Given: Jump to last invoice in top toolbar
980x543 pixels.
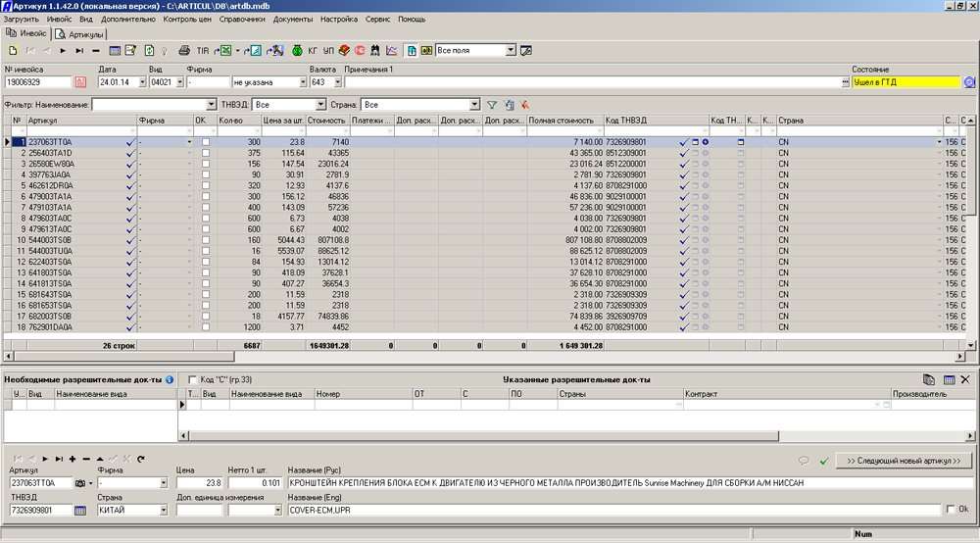Looking at the screenshot, I should pos(79,51).
